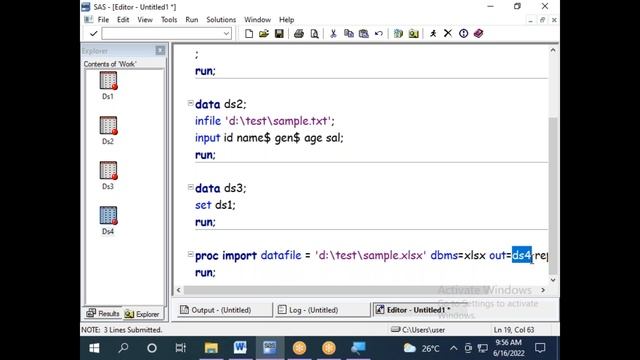Open Cortana circle icon on taskbar

[152, 348]
